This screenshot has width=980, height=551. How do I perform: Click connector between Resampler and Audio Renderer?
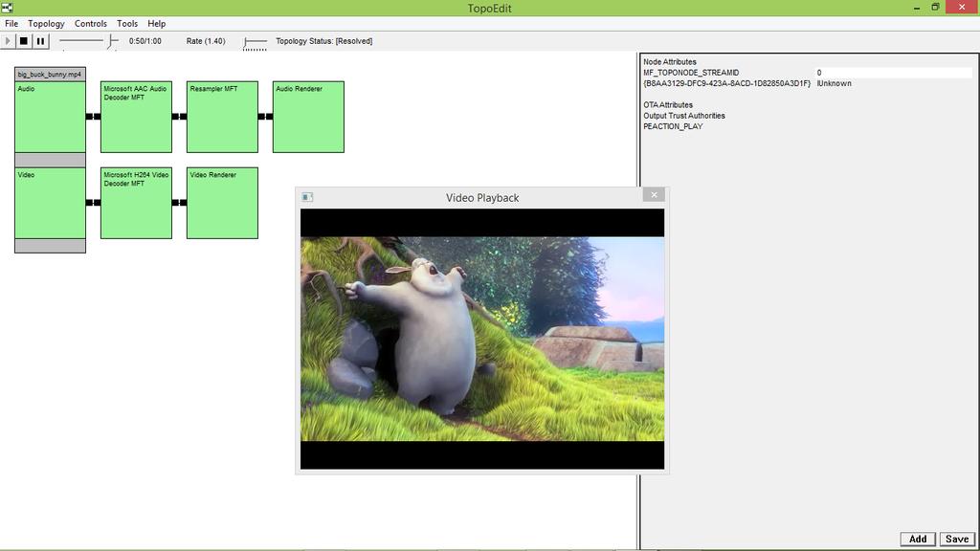pos(266,117)
